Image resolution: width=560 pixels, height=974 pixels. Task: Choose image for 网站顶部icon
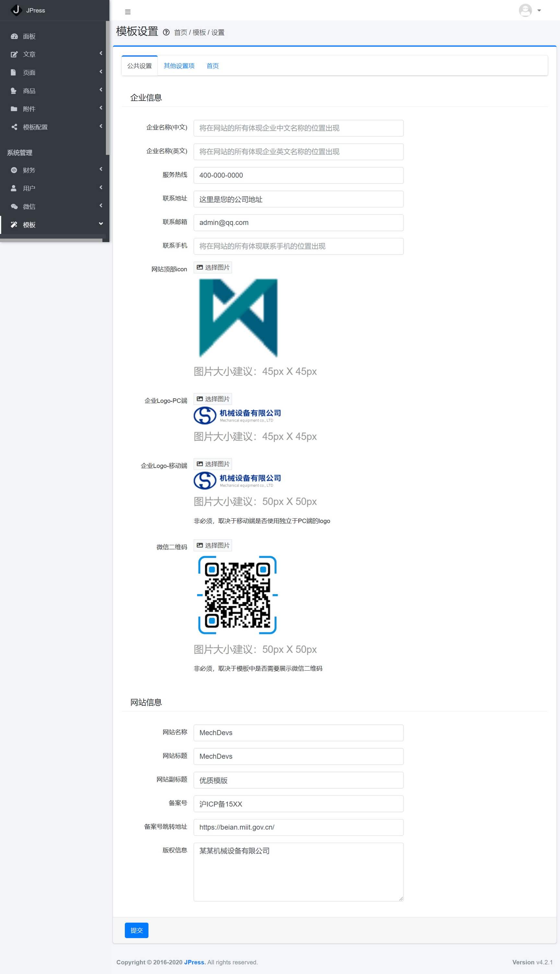click(213, 267)
